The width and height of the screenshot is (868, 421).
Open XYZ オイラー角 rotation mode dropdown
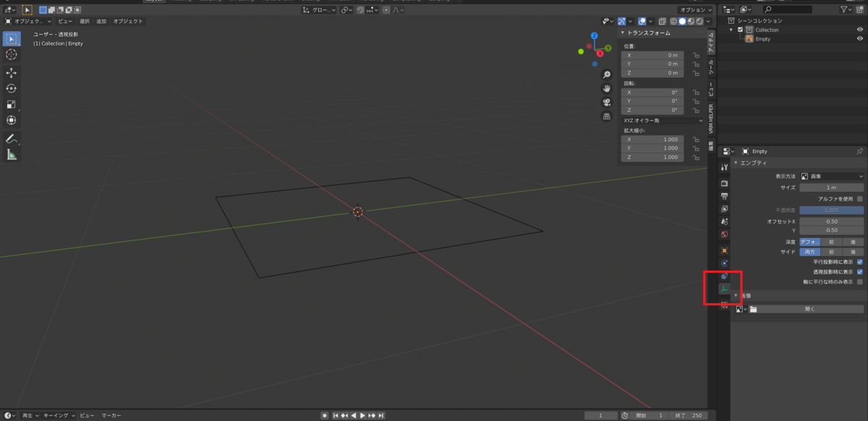(663, 120)
